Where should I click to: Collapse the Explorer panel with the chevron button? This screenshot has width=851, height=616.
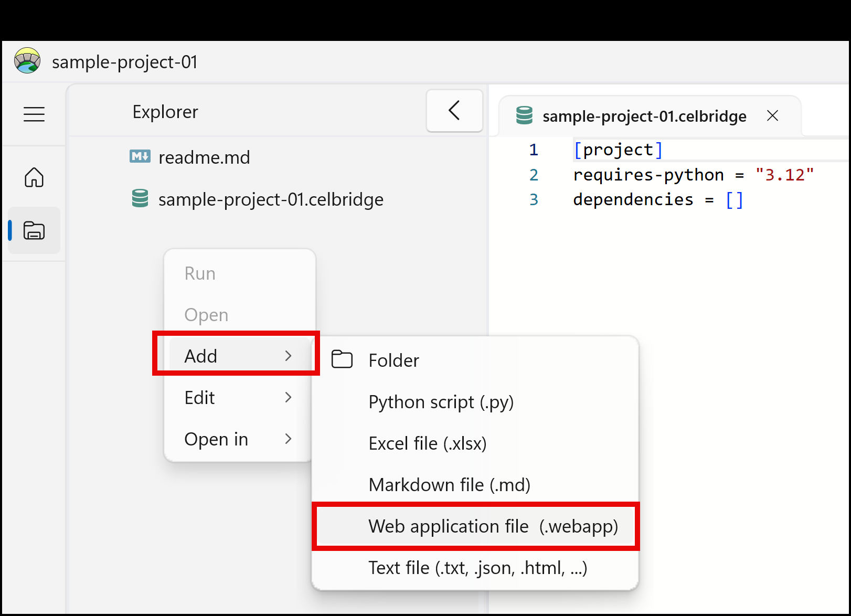(x=454, y=111)
